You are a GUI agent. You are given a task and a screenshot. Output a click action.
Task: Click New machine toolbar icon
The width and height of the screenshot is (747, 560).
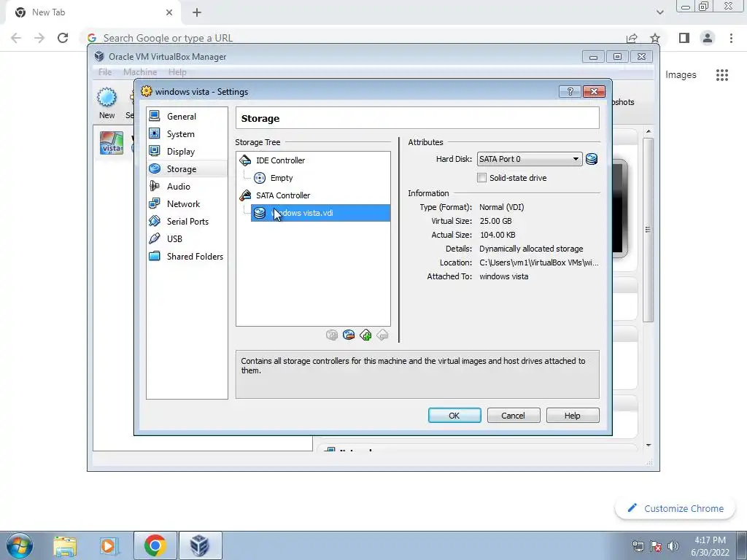(x=107, y=103)
